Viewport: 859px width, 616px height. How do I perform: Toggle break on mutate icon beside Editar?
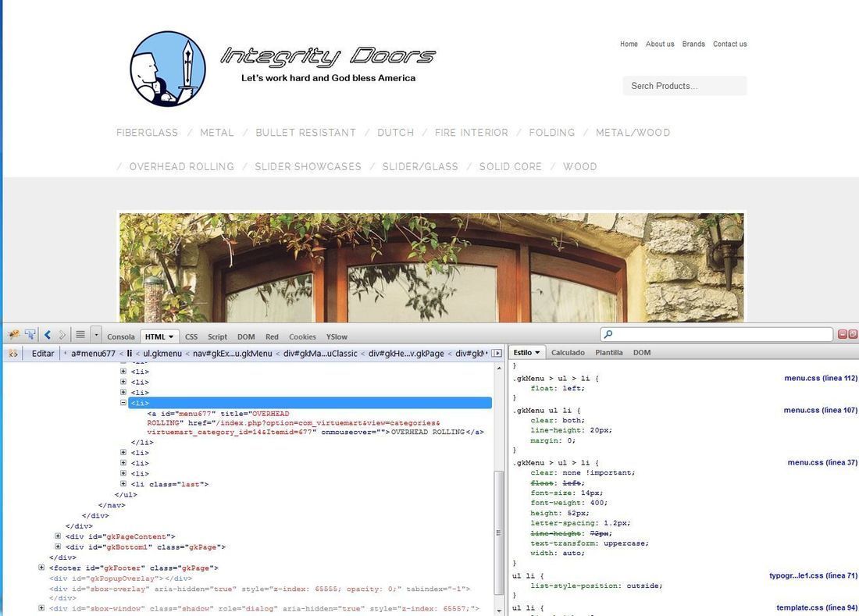click(12, 354)
